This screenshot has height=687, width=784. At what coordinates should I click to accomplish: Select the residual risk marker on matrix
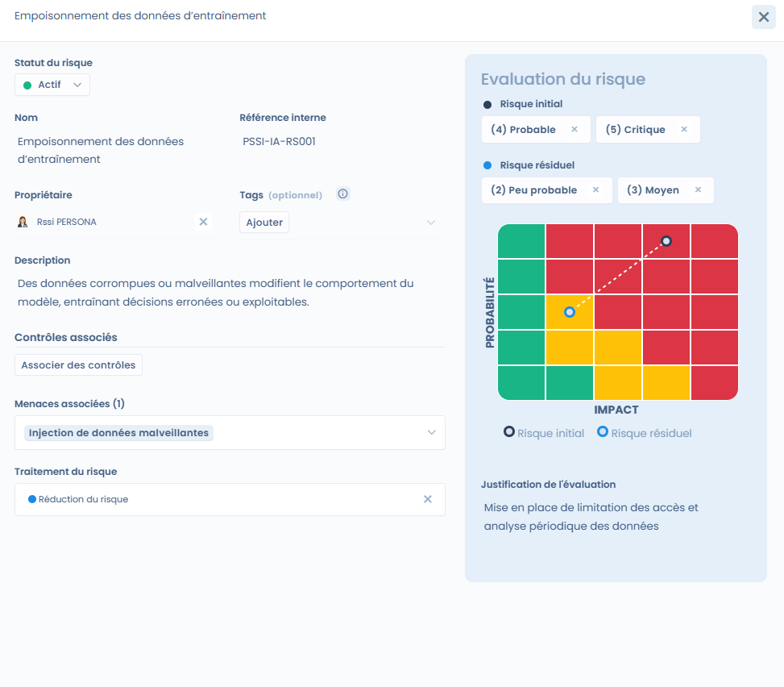pos(570,312)
